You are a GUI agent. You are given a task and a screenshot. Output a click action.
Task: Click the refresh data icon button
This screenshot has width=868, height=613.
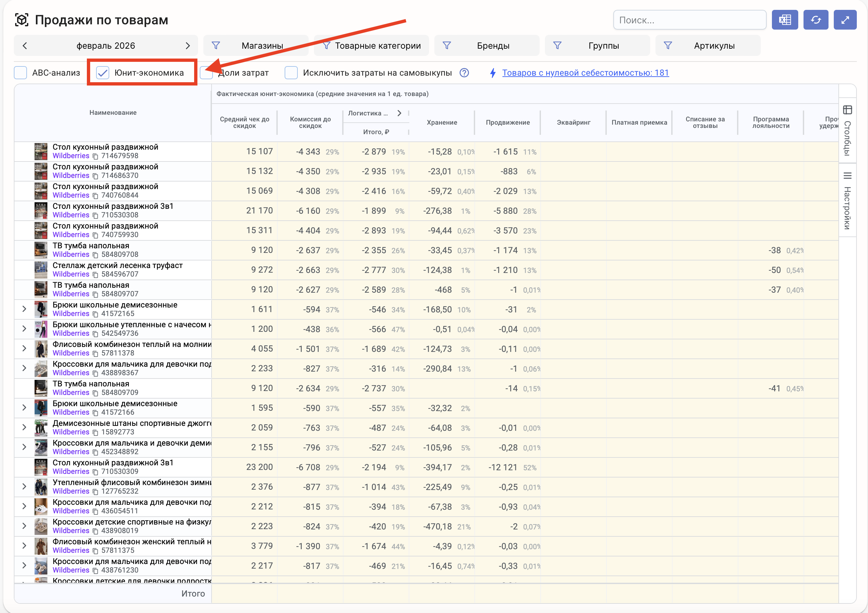tap(815, 20)
